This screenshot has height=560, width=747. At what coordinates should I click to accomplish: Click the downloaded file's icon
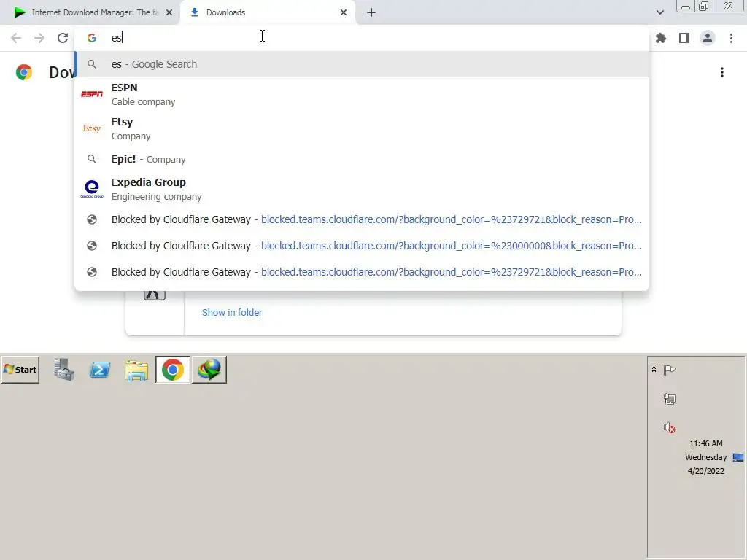pos(155,296)
